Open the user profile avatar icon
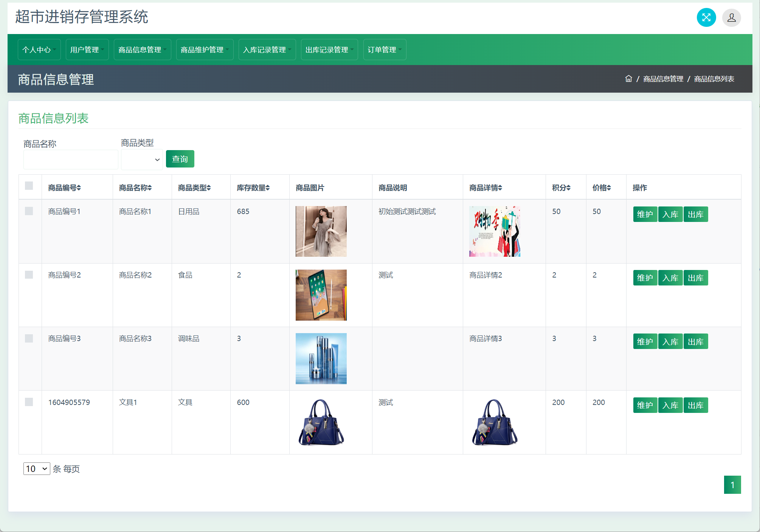760x532 pixels. (x=731, y=18)
